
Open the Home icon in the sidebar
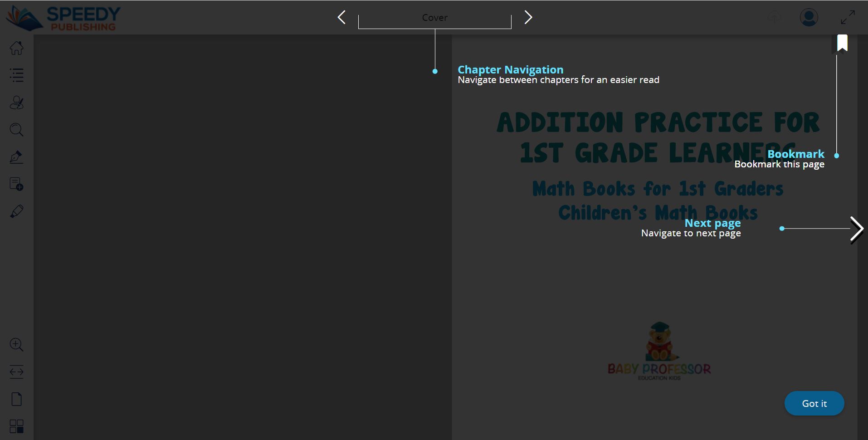point(17,48)
